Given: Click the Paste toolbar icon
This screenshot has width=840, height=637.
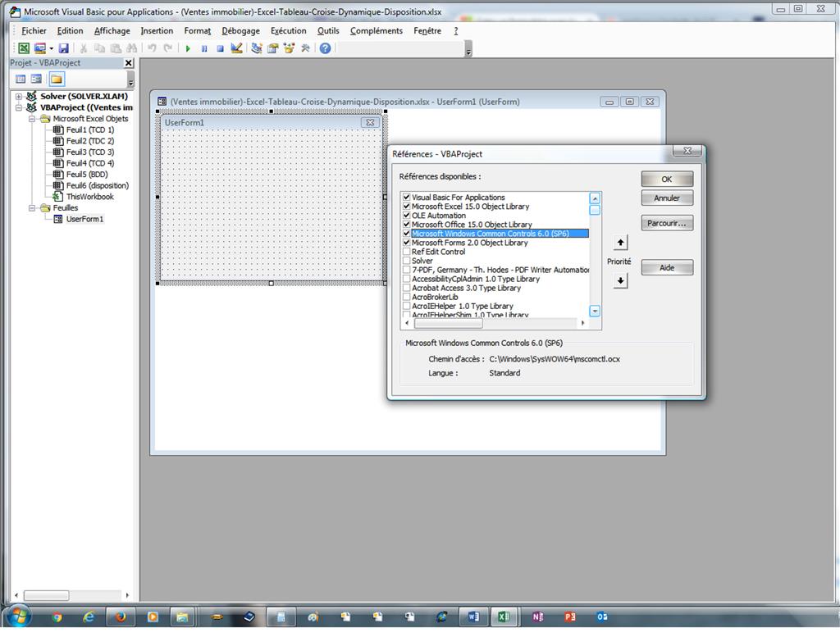Looking at the screenshot, I should (116, 48).
